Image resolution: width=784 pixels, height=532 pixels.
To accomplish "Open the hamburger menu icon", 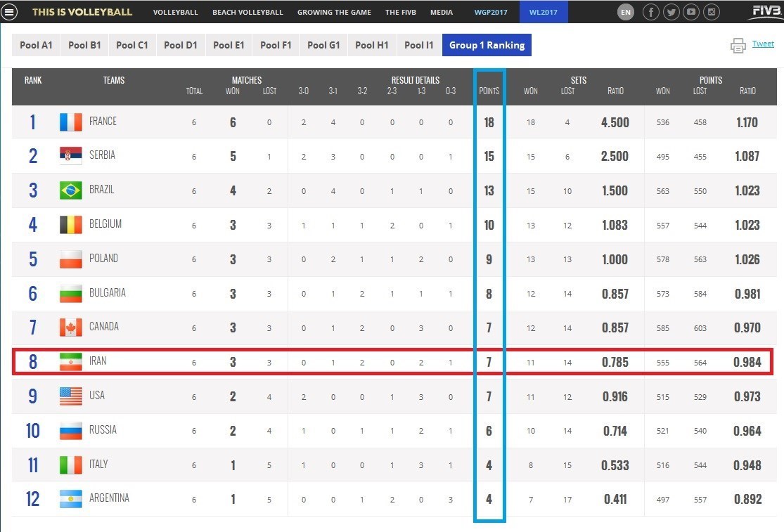I will (10, 12).
